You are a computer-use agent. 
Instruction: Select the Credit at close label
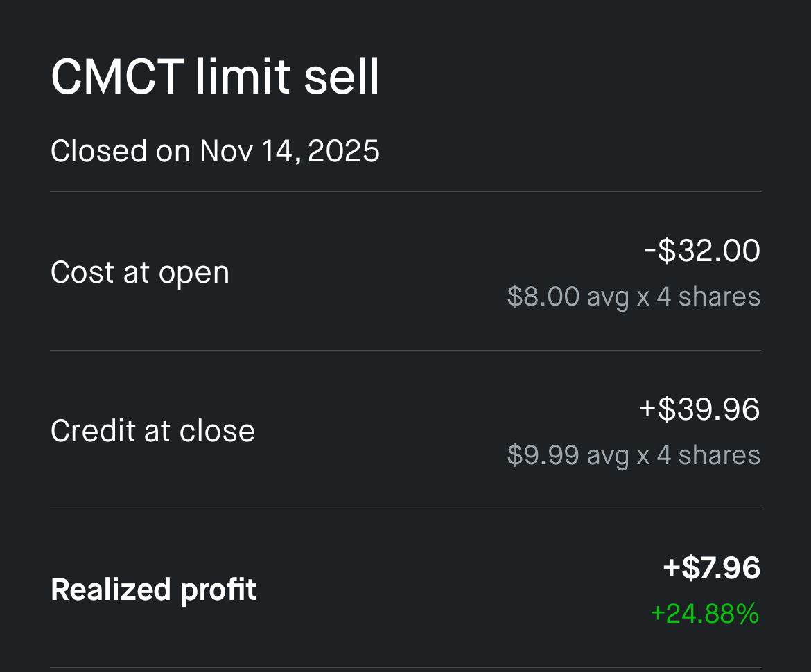coord(152,431)
